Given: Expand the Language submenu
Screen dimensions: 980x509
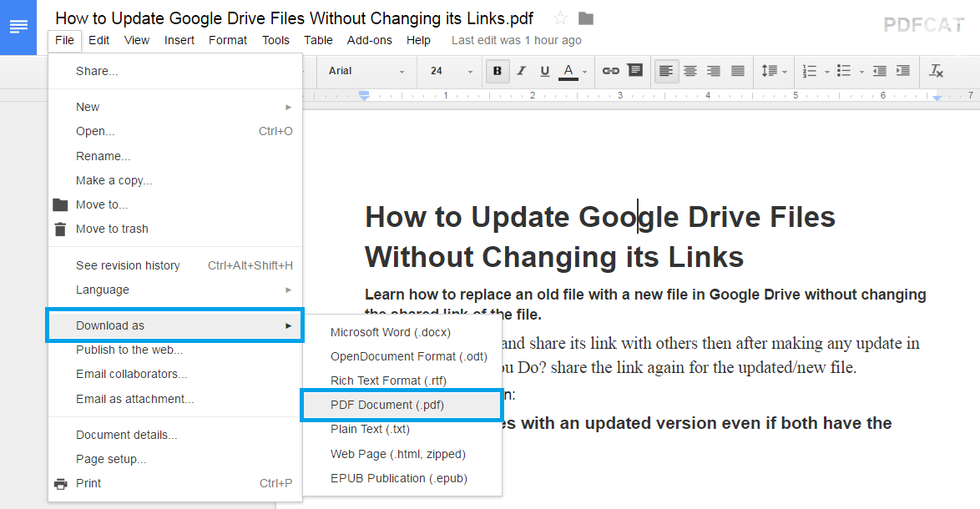Looking at the screenshot, I should coord(175,290).
